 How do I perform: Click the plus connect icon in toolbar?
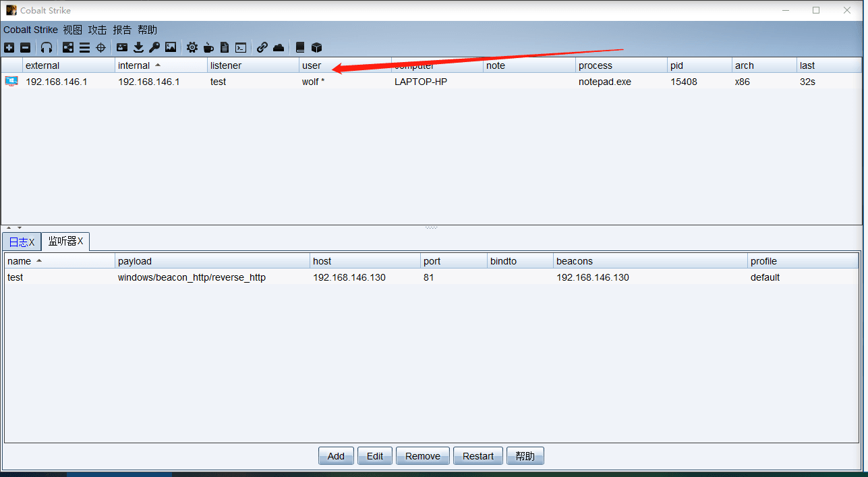[x=9, y=47]
